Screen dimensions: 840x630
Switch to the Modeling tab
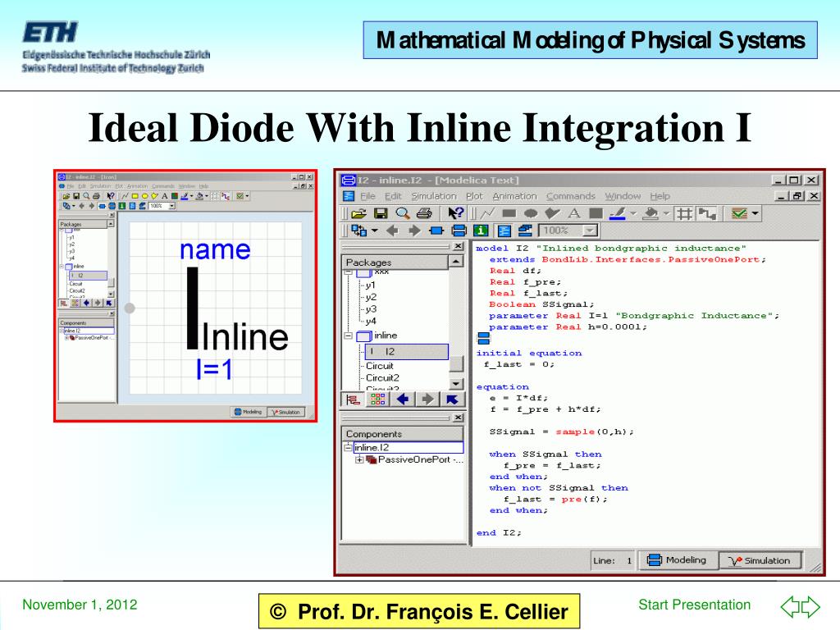678,560
